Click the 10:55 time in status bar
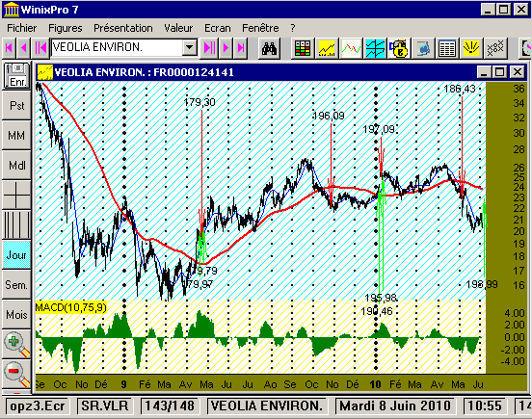Viewport: 532px width, 419px height. coord(485,406)
